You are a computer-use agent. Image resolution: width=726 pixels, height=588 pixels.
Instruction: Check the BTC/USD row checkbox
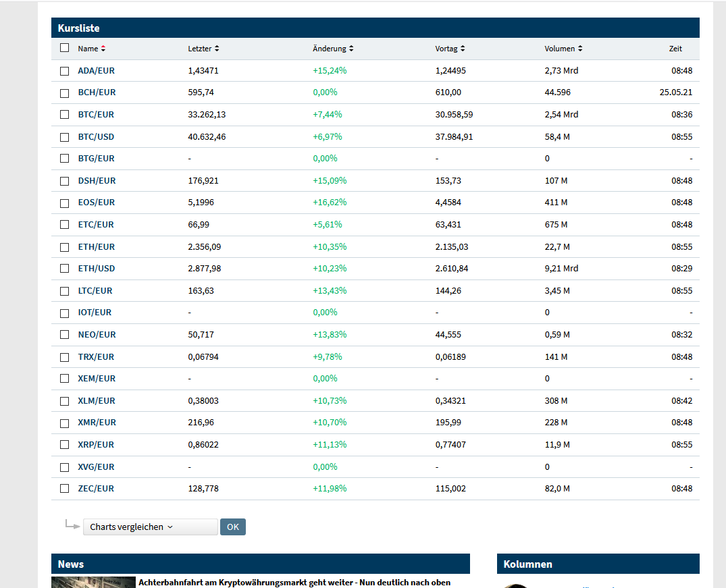click(64, 137)
